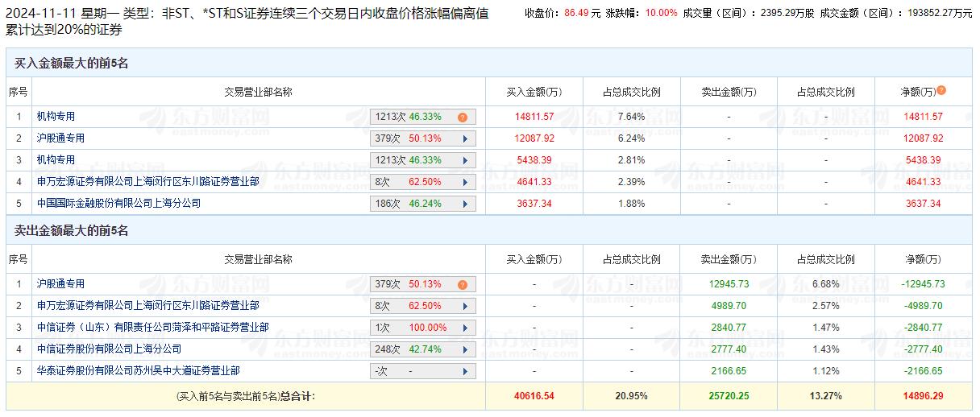
Task: Click blue arrow in 中国国际金融 row
Action: (465, 204)
